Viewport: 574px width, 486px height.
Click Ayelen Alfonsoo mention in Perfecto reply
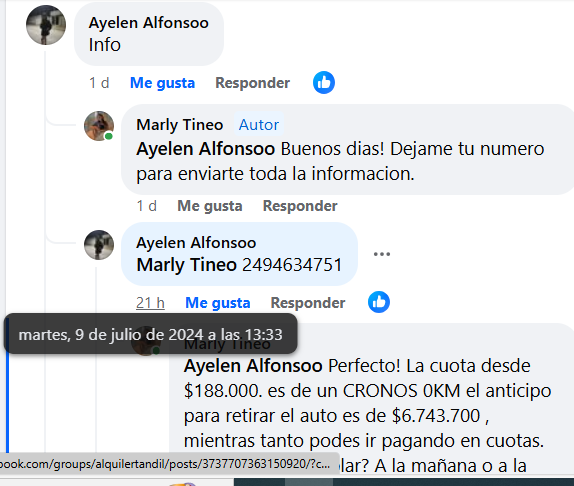pos(253,366)
